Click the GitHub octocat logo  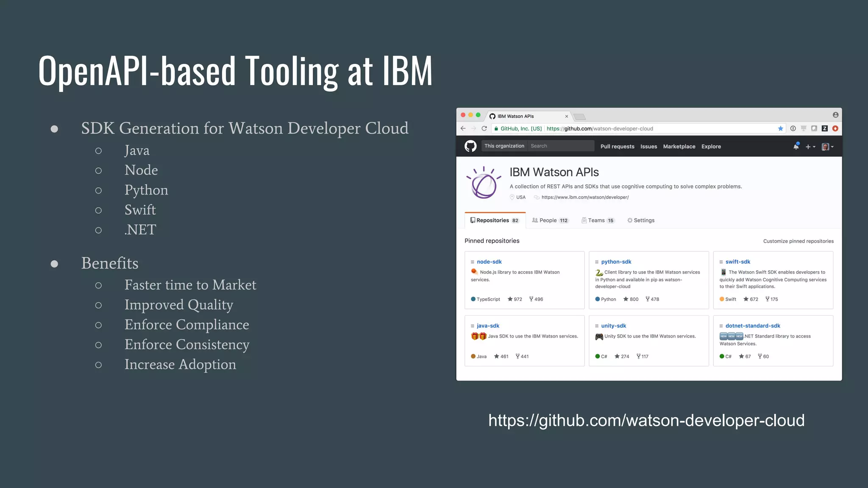(470, 146)
